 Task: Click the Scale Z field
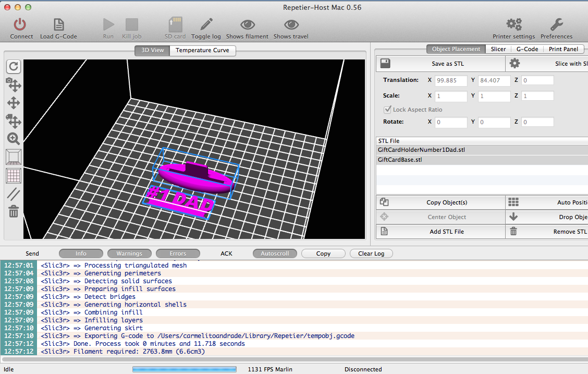pyautogui.click(x=537, y=96)
